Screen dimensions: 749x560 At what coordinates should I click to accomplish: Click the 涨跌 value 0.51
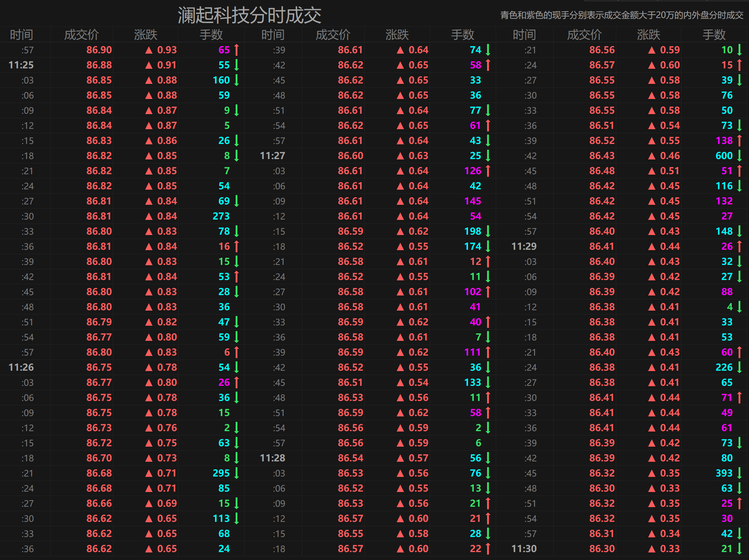[670, 171]
